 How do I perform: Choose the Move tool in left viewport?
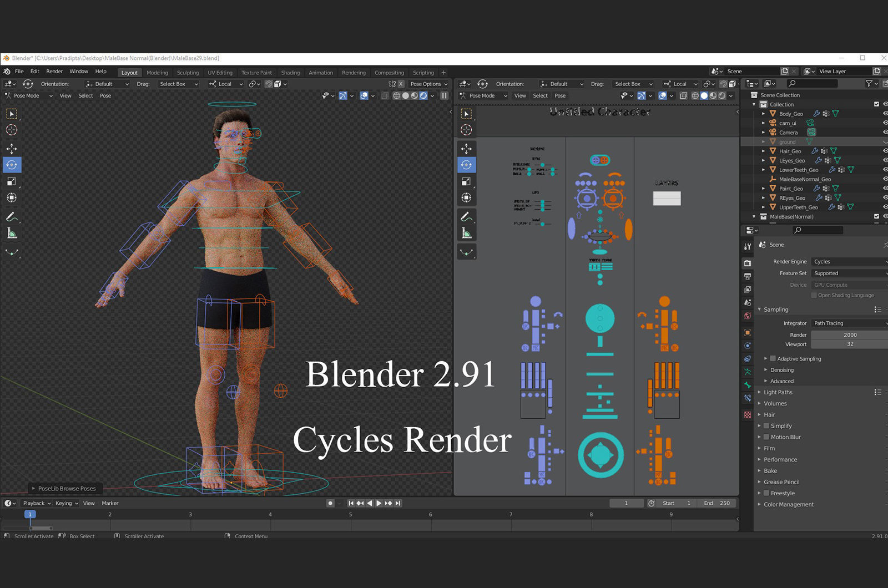point(12,149)
